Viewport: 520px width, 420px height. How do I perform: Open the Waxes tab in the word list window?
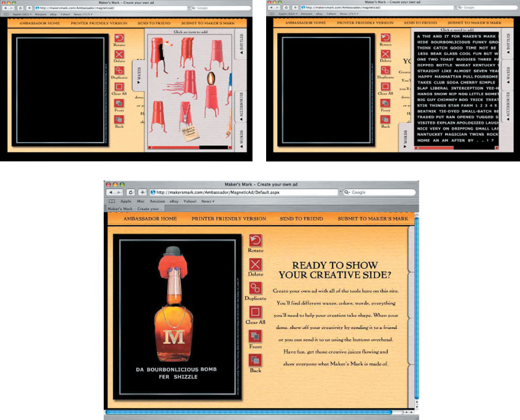coord(507,75)
